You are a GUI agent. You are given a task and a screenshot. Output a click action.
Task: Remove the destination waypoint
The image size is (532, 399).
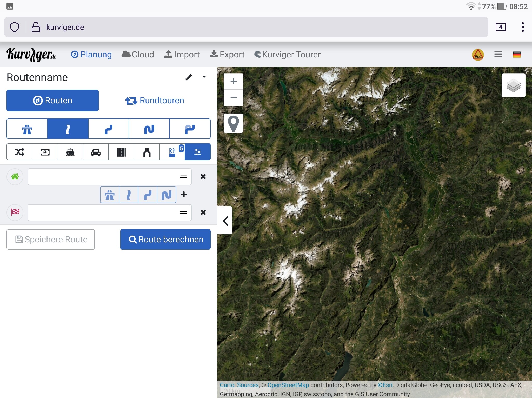[x=203, y=212]
